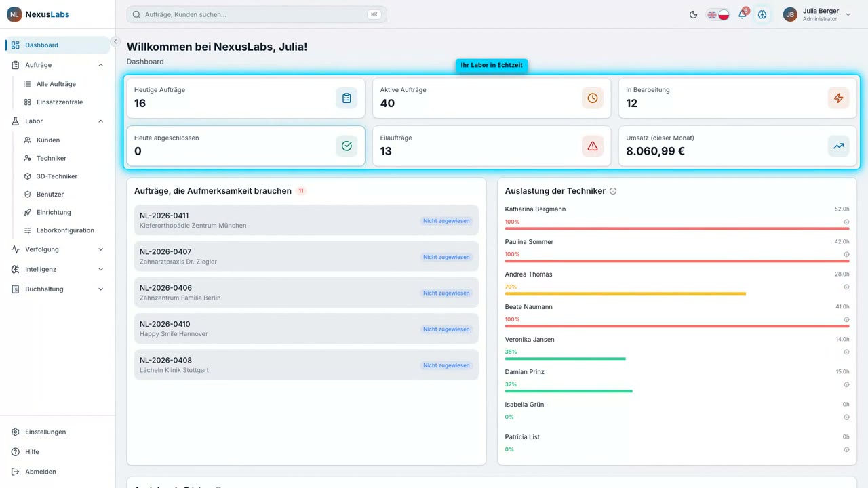Viewport: 868px width, 488px height.
Task: Open Einsatzzentrale in the sidebar
Action: pyautogui.click(x=60, y=102)
